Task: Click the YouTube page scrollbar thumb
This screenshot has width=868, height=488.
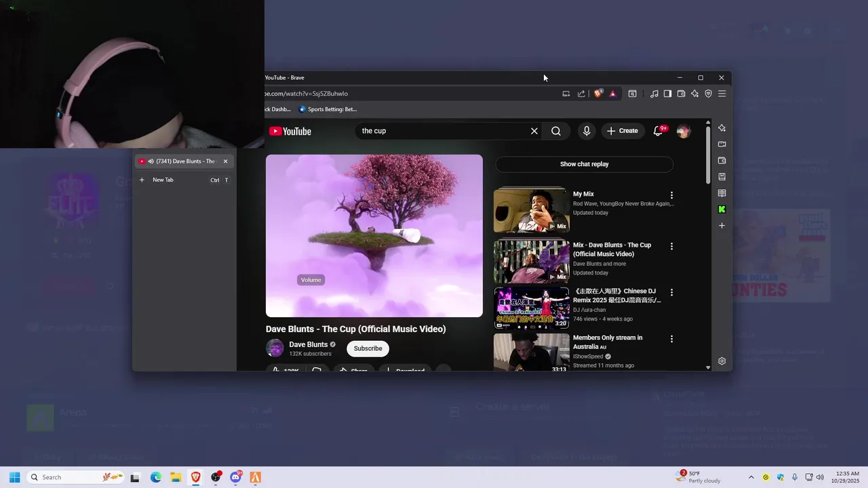Action: click(x=709, y=155)
